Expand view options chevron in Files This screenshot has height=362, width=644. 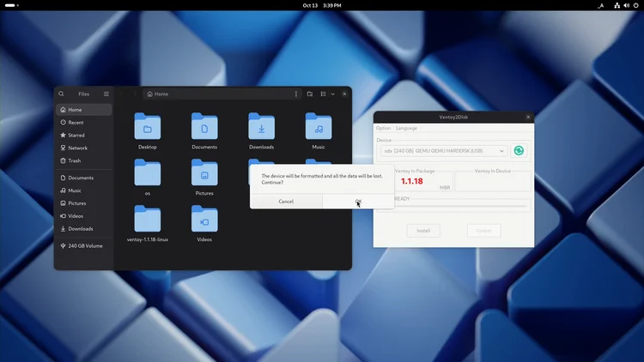coord(332,94)
